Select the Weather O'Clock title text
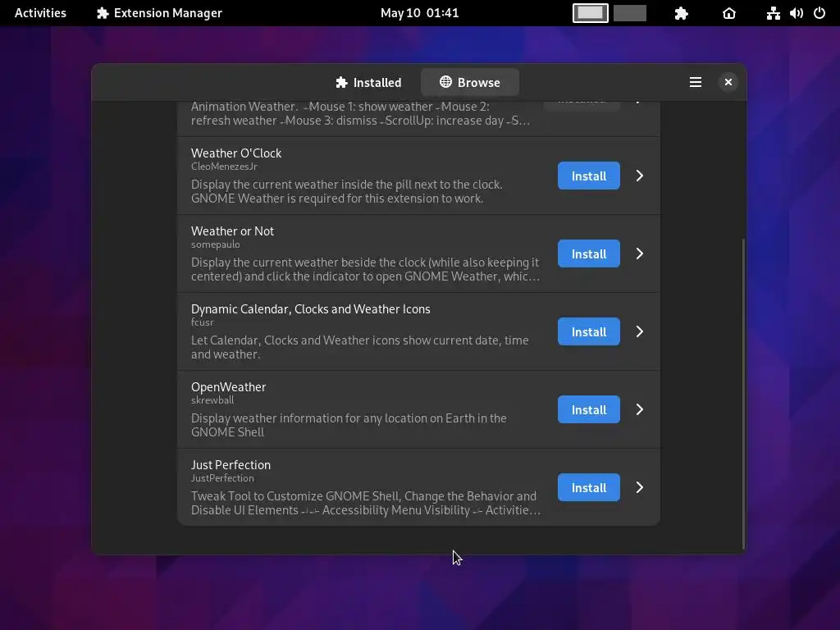Screen dimensions: 840x630 pyautogui.click(x=236, y=153)
